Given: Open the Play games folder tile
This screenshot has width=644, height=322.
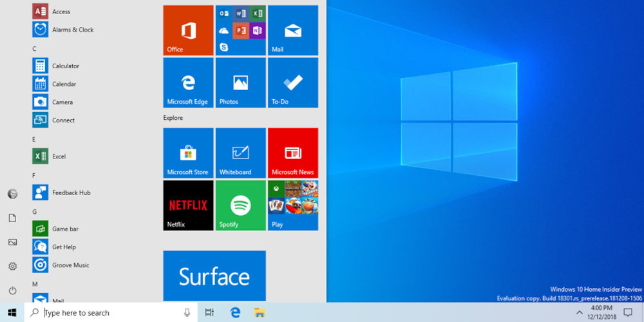Looking at the screenshot, I should (293, 205).
